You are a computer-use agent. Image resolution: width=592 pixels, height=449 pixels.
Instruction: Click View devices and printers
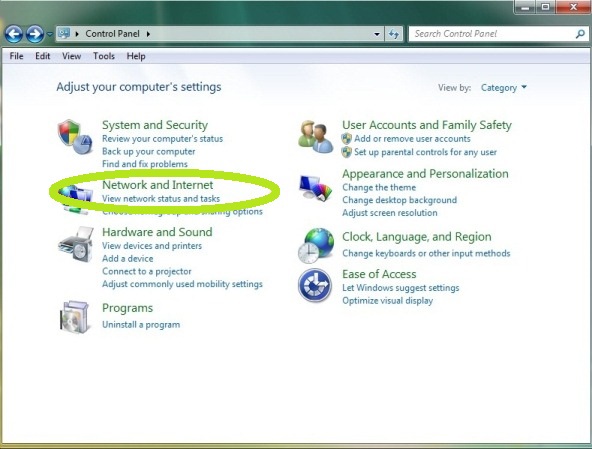pos(152,246)
